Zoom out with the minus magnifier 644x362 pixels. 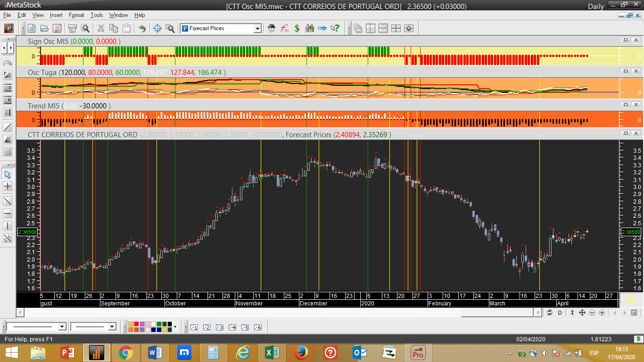click(x=592, y=313)
